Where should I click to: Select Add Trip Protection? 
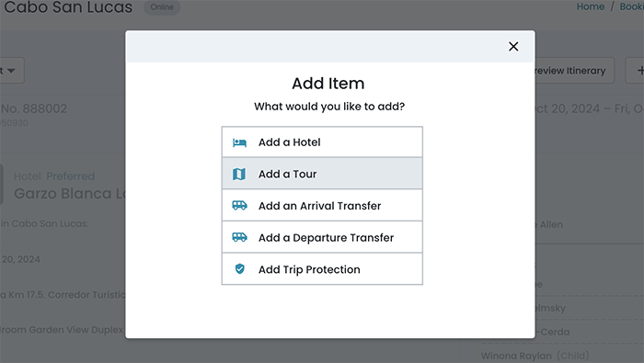322,269
